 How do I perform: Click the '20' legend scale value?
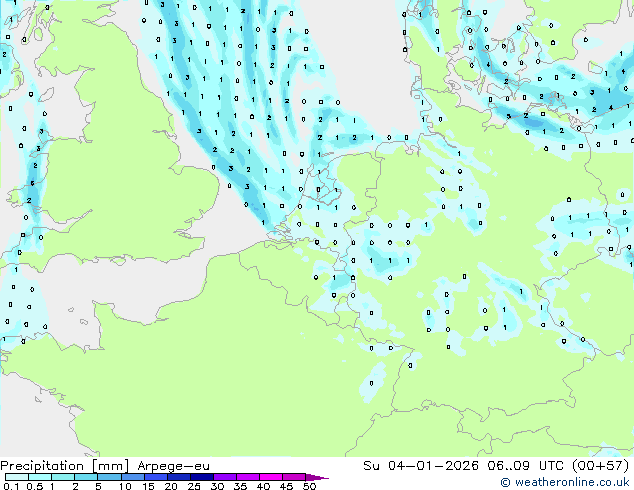(x=171, y=486)
